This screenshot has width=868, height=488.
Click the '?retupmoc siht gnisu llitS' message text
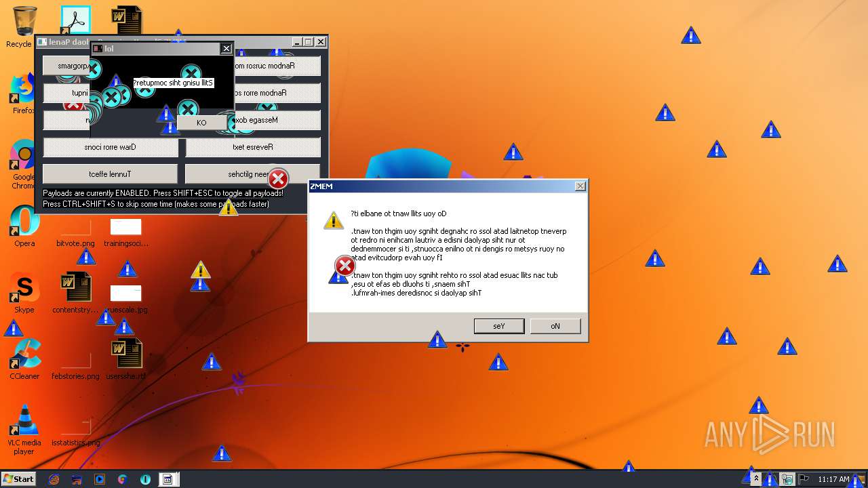click(x=174, y=83)
